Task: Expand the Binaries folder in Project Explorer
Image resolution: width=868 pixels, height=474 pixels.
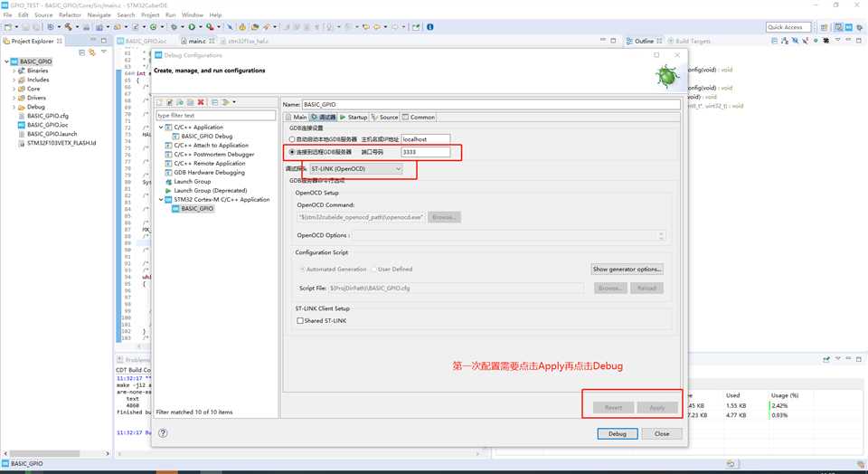Action: click(14, 71)
